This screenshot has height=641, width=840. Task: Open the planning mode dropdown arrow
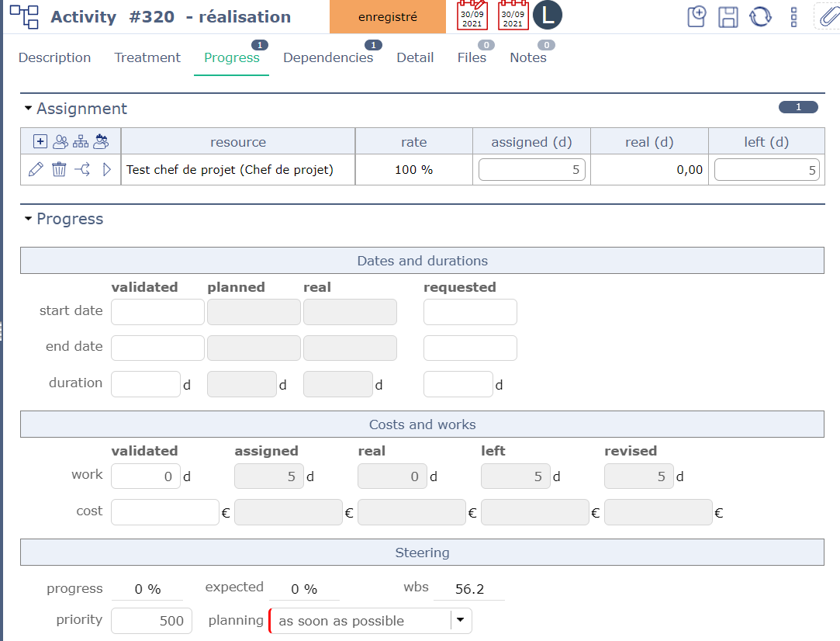461,620
